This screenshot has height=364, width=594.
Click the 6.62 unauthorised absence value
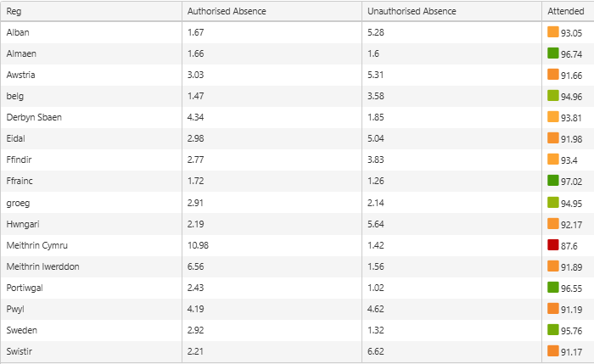[x=376, y=351]
